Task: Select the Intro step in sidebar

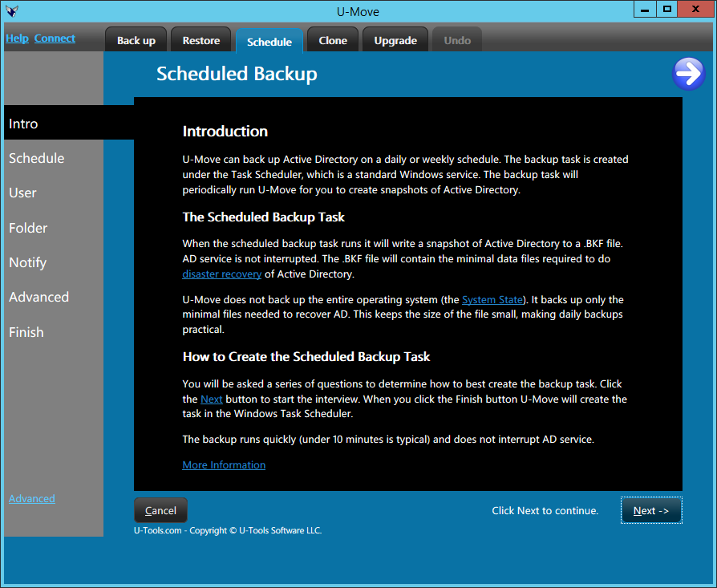Action: (x=69, y=123)
